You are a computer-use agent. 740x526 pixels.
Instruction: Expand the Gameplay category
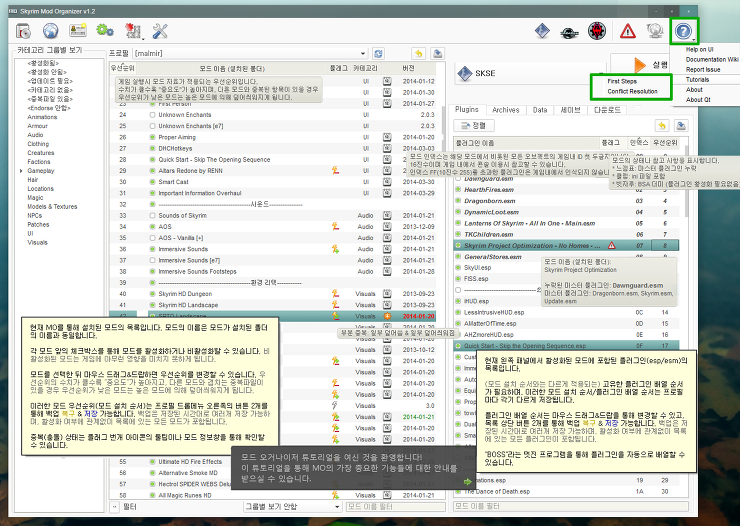pyautogui.click(x=21, y=171)
